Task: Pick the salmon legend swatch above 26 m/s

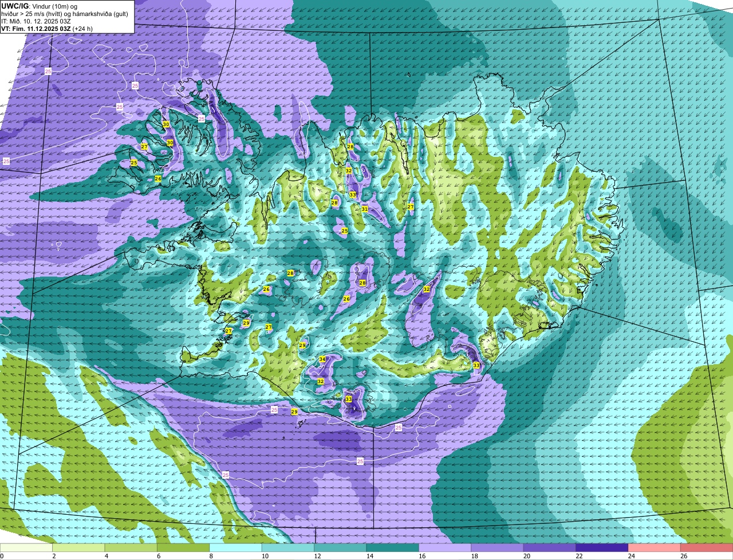Action: pyautogui.click(x=707, y=548)
